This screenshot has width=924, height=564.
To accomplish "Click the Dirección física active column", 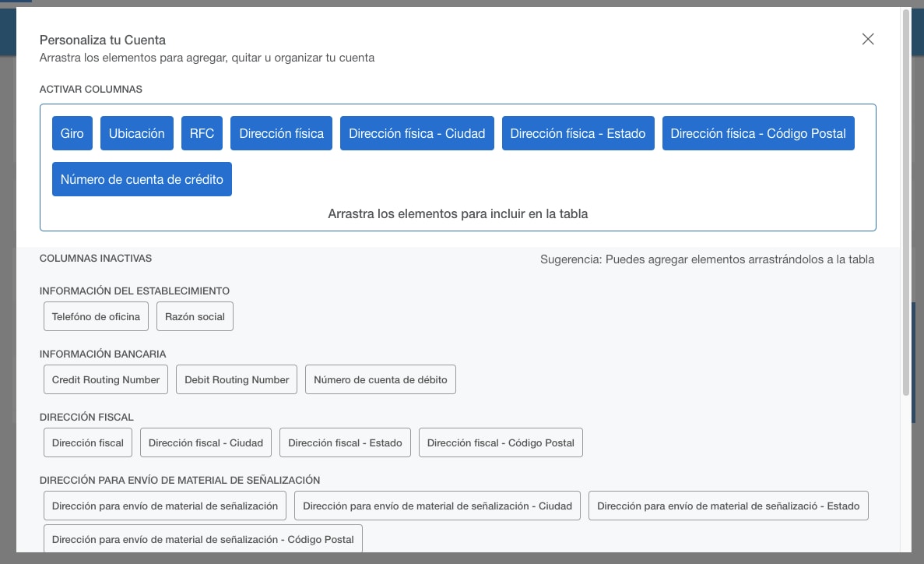I will pyautogui.click(x=281, y=133).
